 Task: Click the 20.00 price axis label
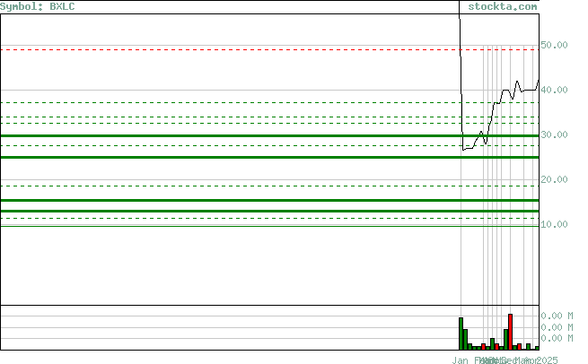click(554, 179)
